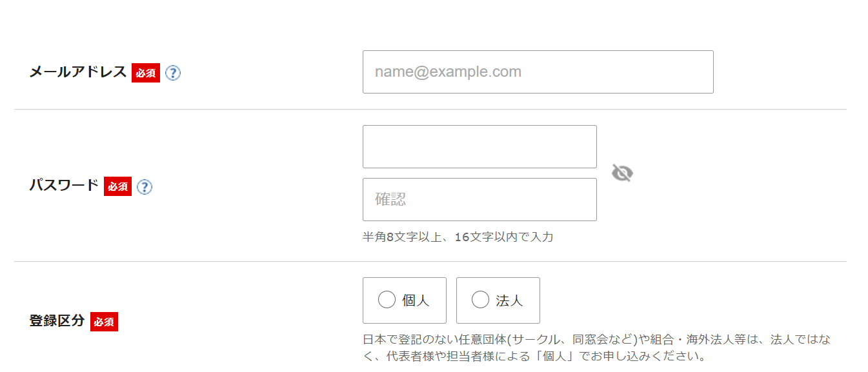
Task: Toggle password visibility with the crossed-eye icon
Action: (x=622, y=173)
